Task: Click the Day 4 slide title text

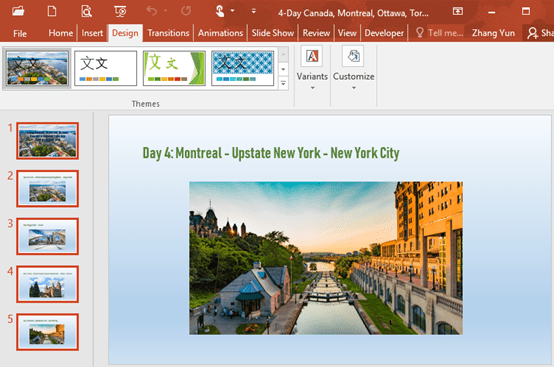Action: point(271,153)
